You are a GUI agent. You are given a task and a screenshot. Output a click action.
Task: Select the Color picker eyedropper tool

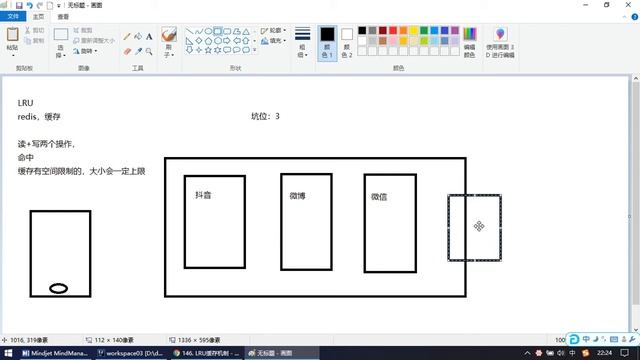(138, 51)
